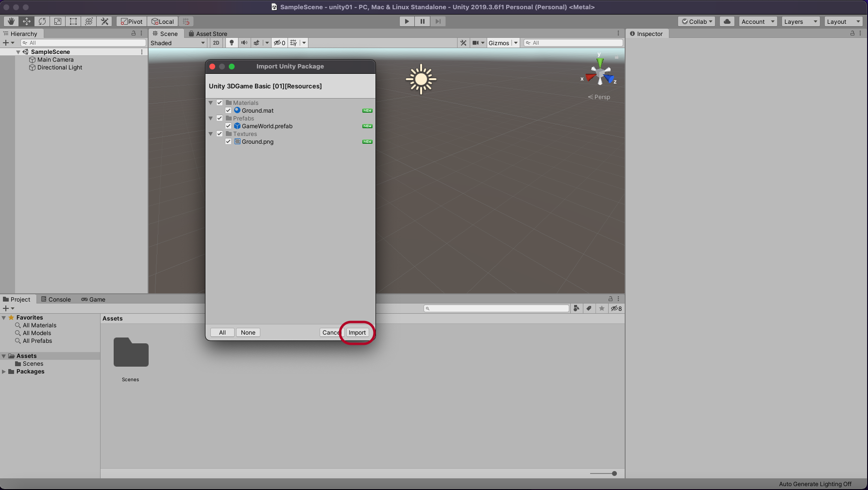Click Search by Label tag icon
Viewport: 868px width, 490px height.
click(x=589, y=308)
